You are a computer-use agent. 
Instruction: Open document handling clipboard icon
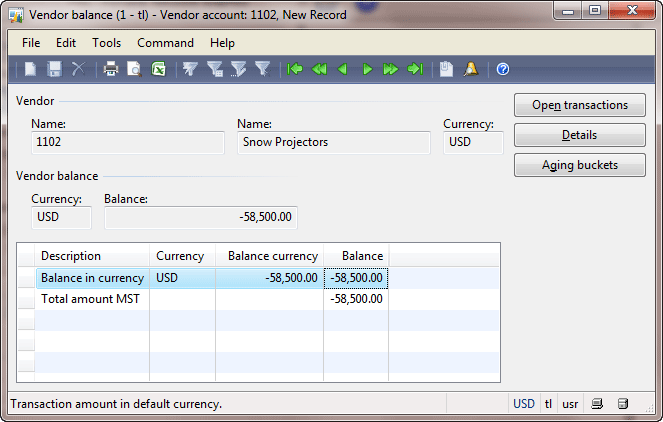[446, 69]
